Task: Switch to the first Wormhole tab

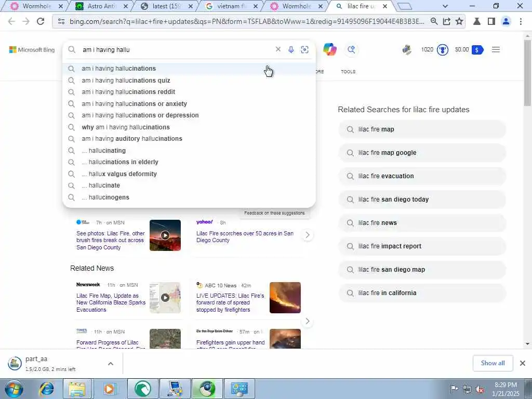Action: pos(36,6)
